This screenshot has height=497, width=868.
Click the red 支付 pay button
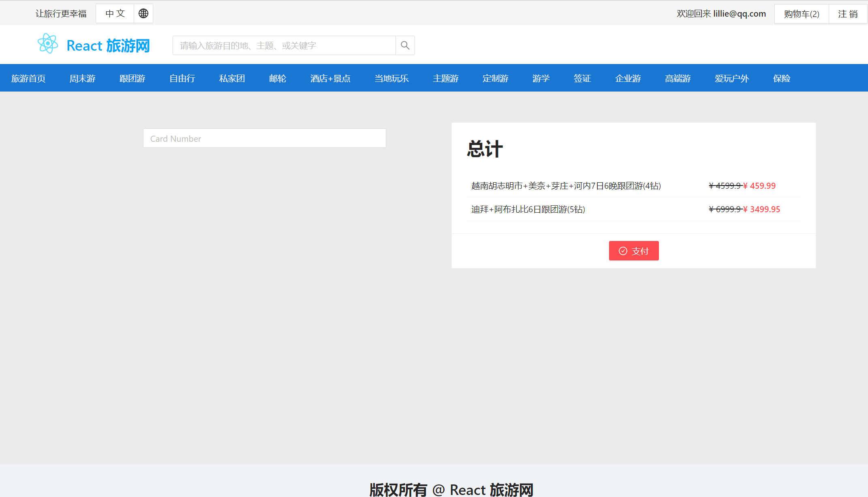[x=633, y=251]
